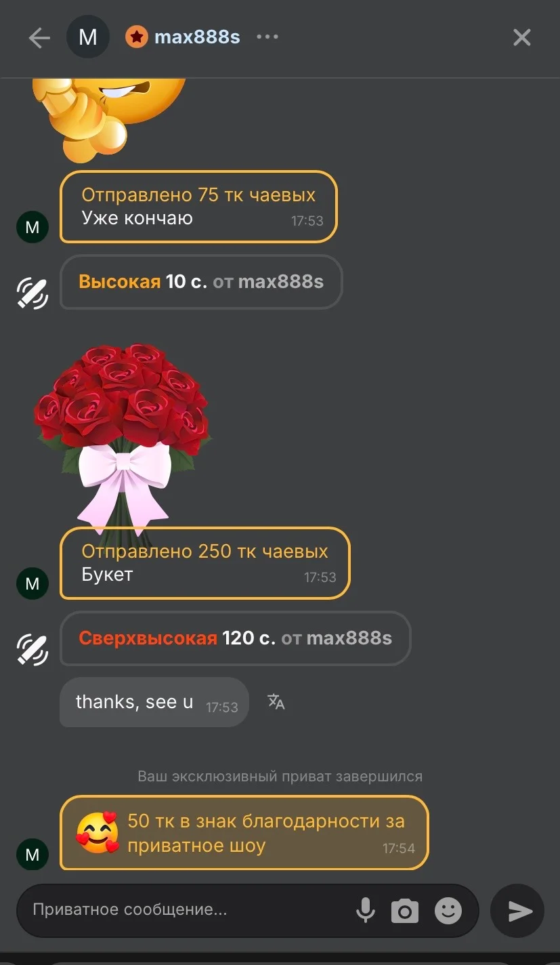Screen dimensions: 560x965
Task: Click the max888s name in Сверхвысокая notification
Action: point(349,638)
